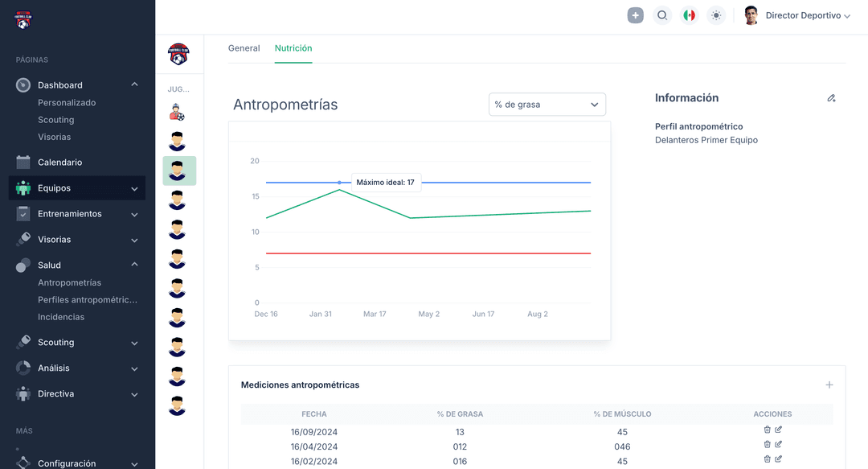The height and width of the screenshot is (469, 868).
Task: Click the Mexico flag language icon
Action: click(689, 15)
